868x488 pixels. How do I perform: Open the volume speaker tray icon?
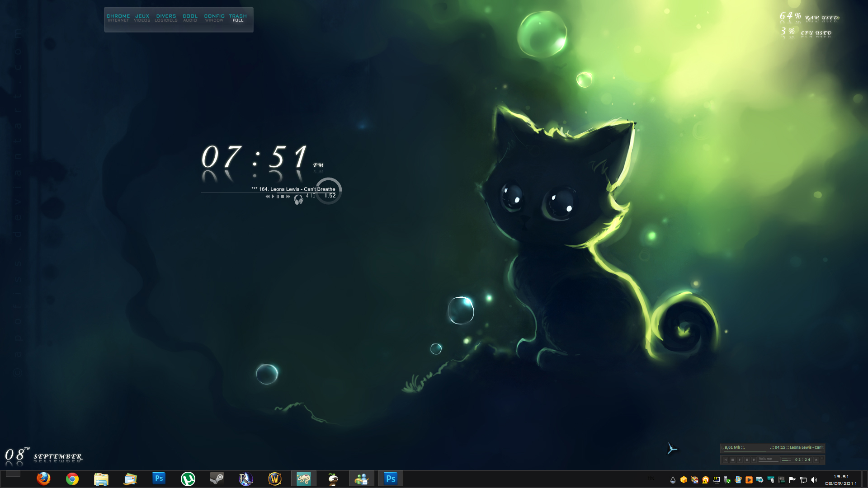pos(814,480)
